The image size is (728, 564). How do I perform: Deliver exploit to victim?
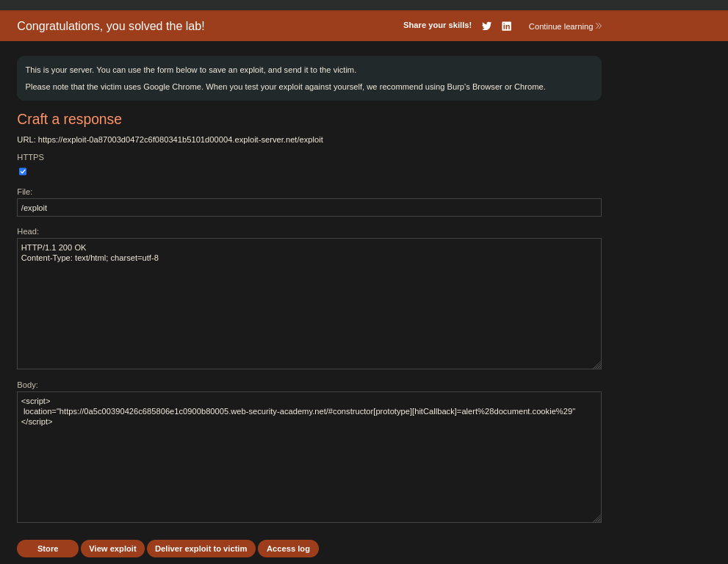[201, 549]
